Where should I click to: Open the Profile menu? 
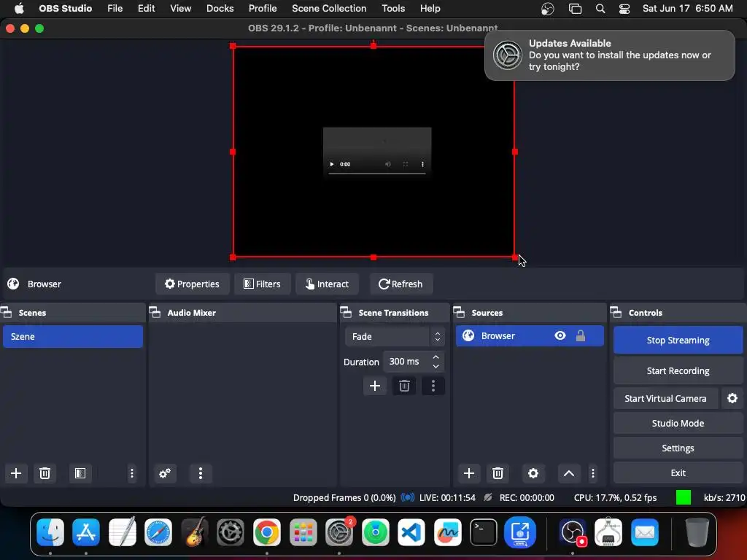pyautogui.click(x=263, y=9)
